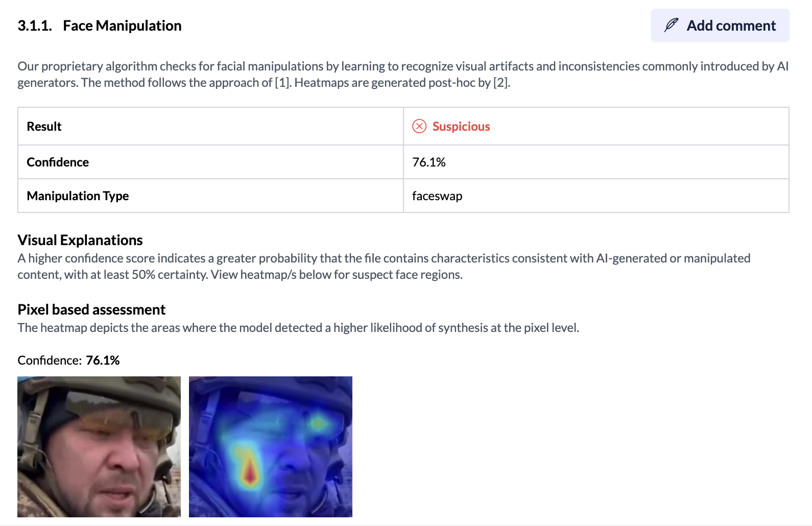
Task: Select the Manipulation Type row label
Action: click(x=78, y=196)
